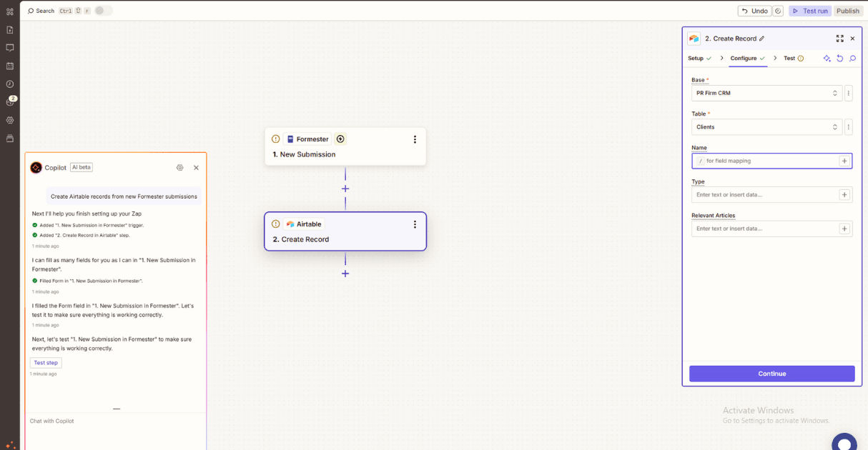Click plus button in Relevant Articles field
The height and width of the screenshot is (450, 868).
point(844,229)
